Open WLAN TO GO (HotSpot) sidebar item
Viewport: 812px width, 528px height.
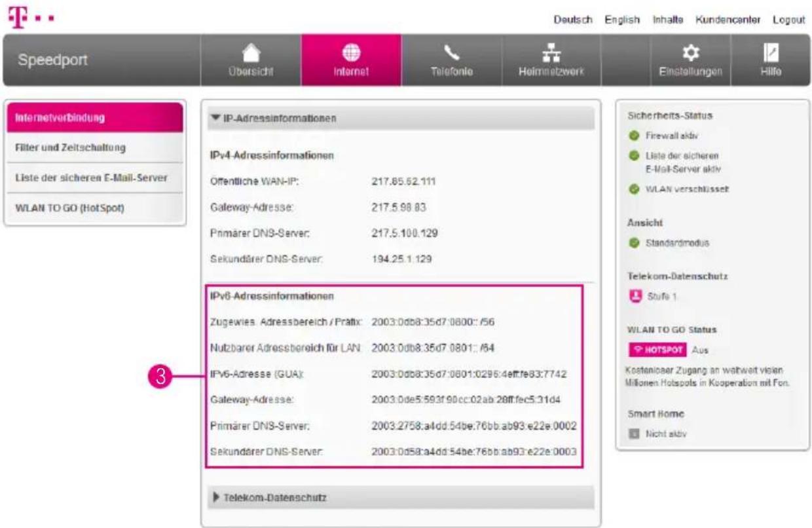95,208
